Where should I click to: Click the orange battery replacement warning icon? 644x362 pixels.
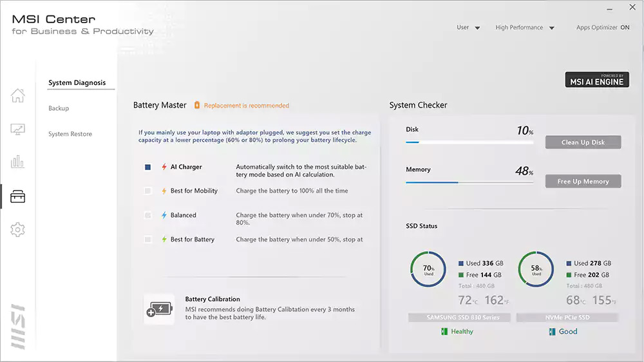(x=197, y=105)
